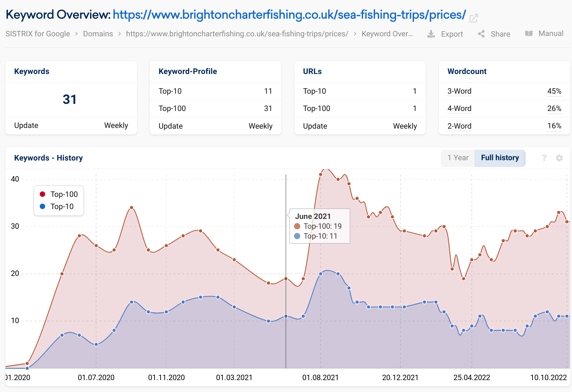572x392 pixels.
Task: Click the Share icon
Action: pyautogui.click(x=481, y=34)
